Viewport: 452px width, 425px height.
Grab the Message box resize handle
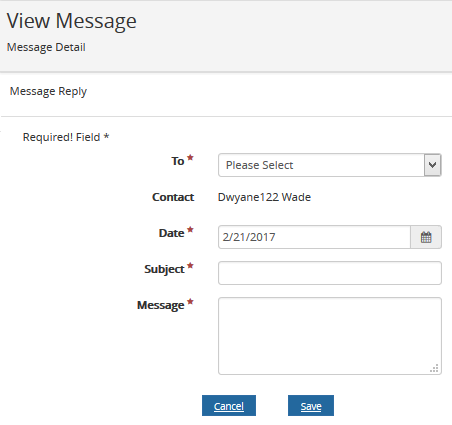pyautogui.click(x=434, y=368)
